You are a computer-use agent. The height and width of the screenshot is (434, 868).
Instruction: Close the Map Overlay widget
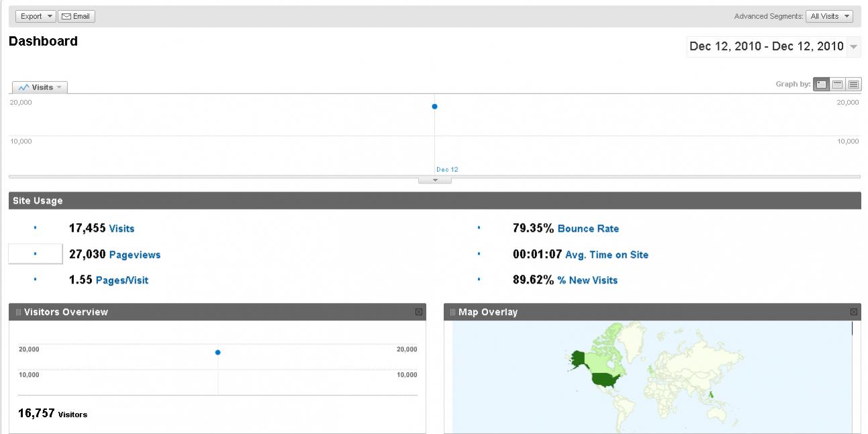point(854,312)
